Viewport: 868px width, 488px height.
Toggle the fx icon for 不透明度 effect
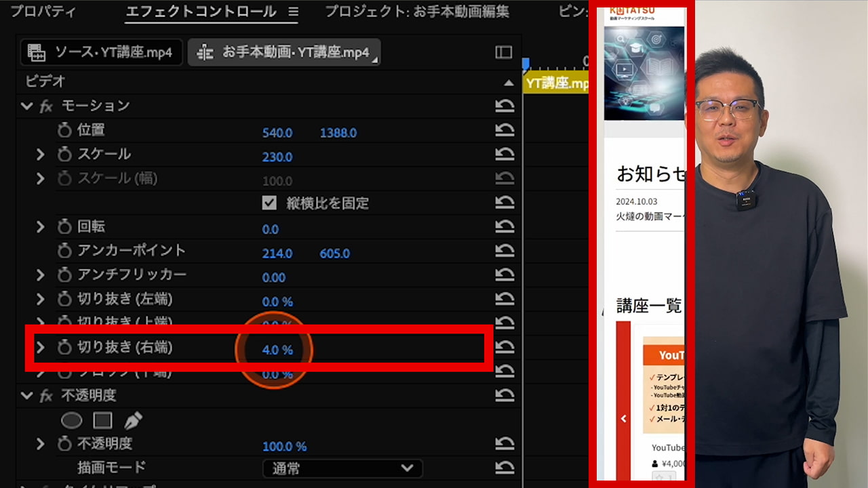point(47,396)
